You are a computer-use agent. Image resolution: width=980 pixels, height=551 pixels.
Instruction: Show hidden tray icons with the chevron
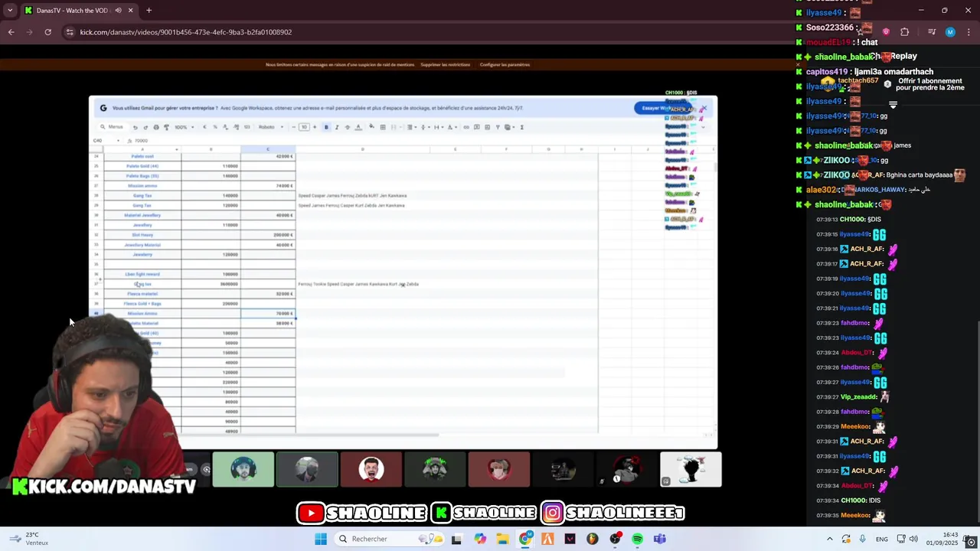(x=829, y=539)
